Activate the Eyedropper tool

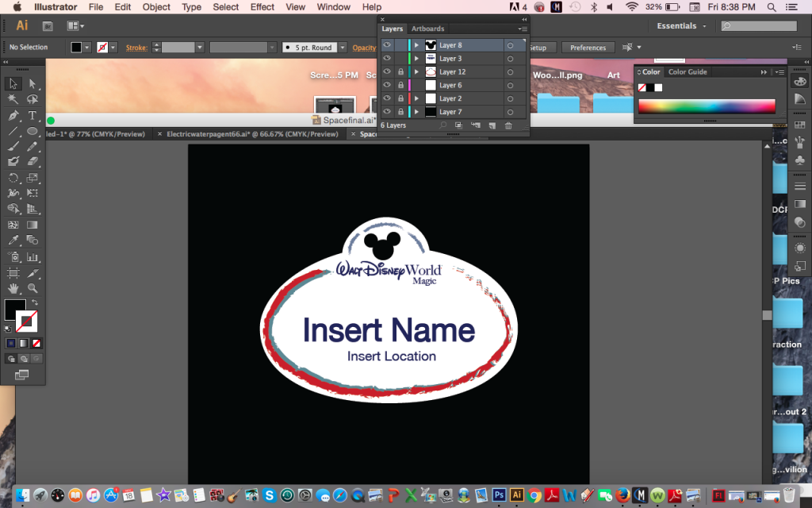pyautogui.click(x=13, y=241)
